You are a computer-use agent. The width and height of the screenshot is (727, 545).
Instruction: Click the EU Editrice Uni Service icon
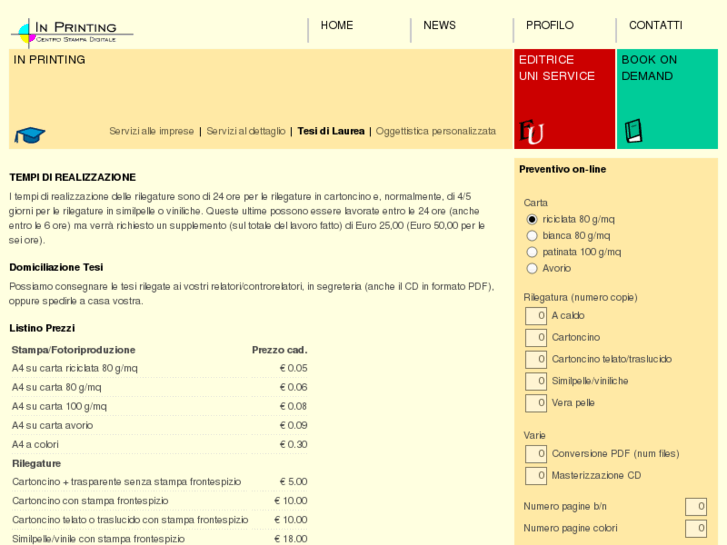click(x=531, y=132)
